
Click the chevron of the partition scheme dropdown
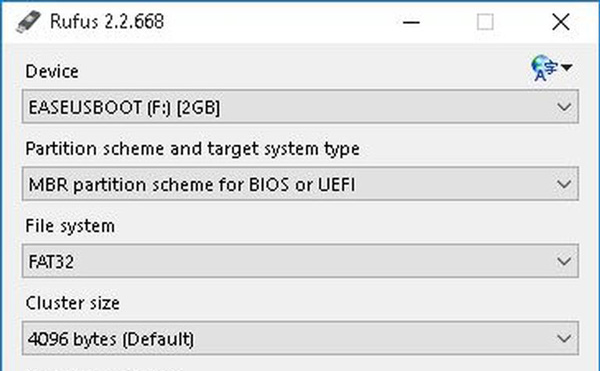tap(564, 184)
